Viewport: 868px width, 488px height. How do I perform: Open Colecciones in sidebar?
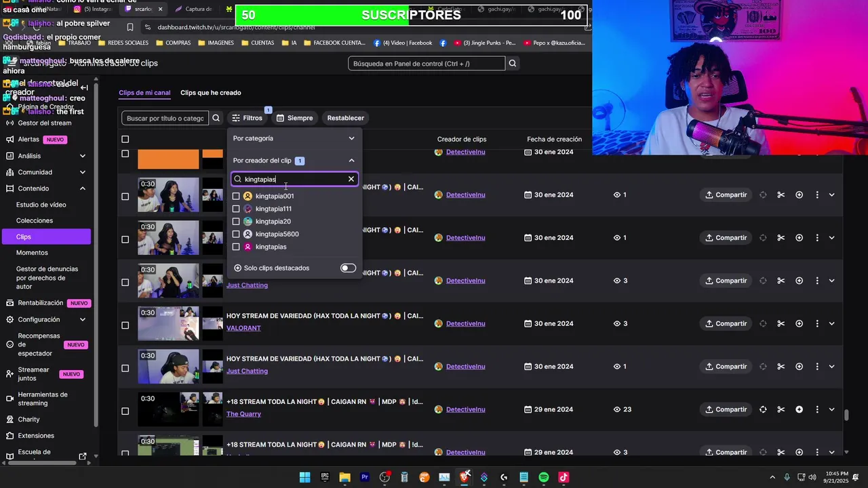click(x=35, y=221)
